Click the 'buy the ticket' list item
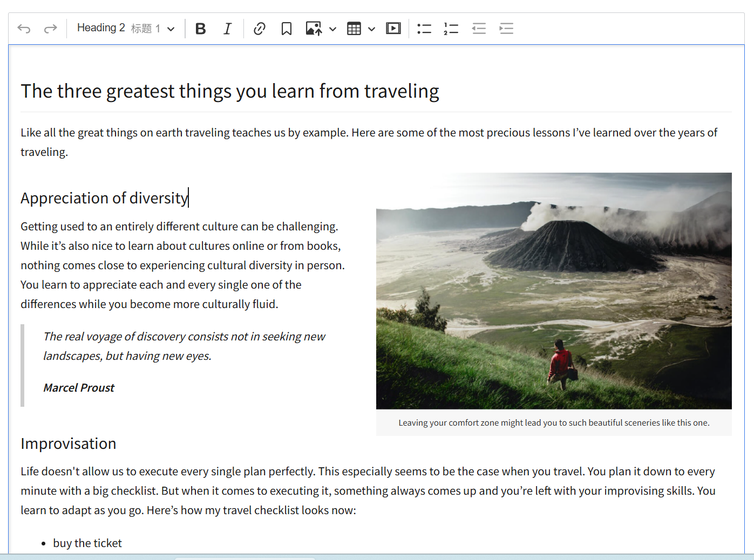This screenshot has width=754, height=560. click(x=87, y=543)
